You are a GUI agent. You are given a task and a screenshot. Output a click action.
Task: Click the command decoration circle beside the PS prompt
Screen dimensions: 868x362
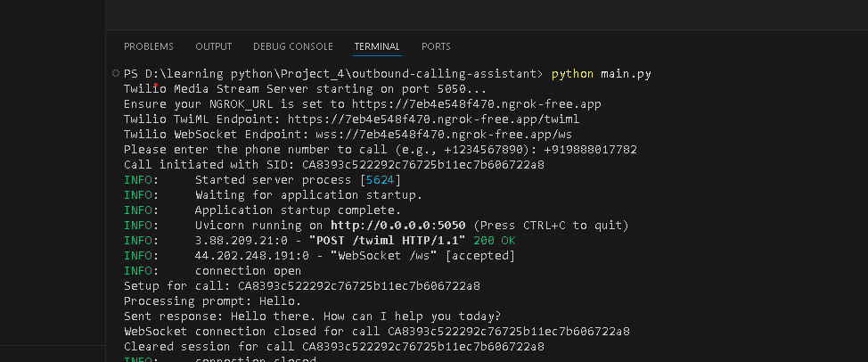[x=116, y=73]
